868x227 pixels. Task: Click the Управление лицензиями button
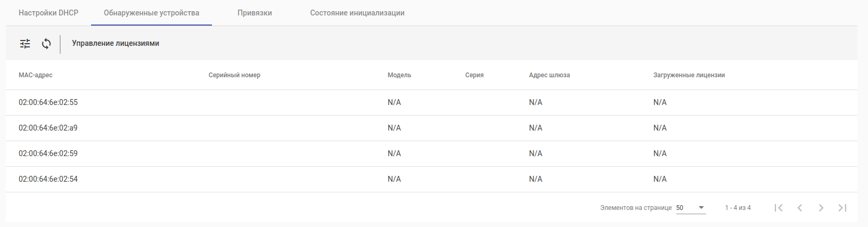(116, 44)
